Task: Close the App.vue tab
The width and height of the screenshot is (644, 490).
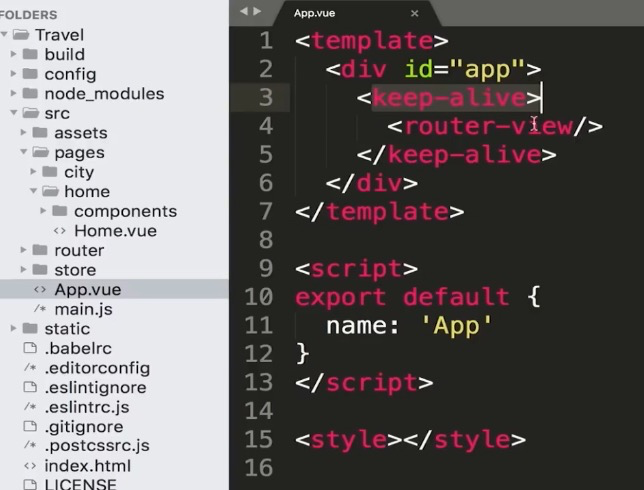Action: [x=415, y=14]
